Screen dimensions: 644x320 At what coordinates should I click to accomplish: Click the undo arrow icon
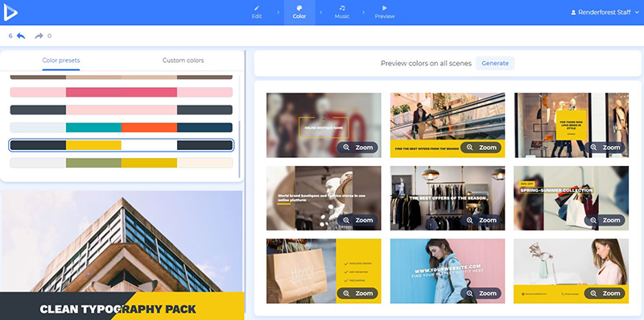pyautogui.click(x=21, y=36)
